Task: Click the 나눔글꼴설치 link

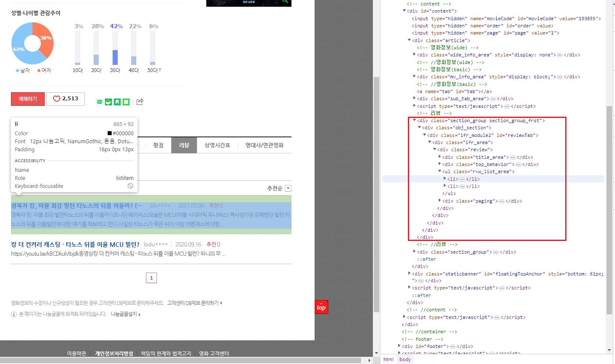Action: click(124, 314)
